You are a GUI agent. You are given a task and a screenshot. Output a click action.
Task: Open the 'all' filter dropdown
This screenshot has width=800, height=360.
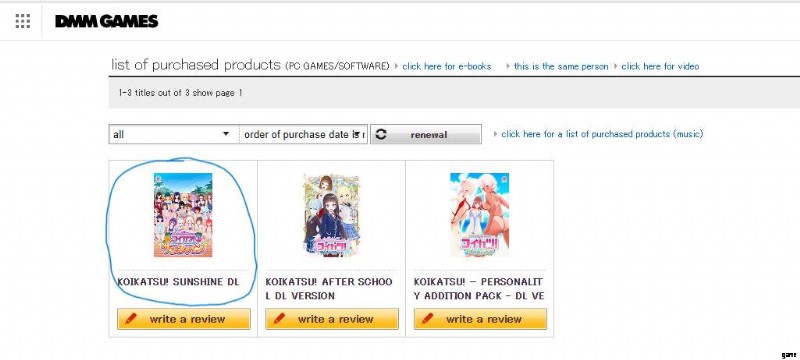(173, 134)
